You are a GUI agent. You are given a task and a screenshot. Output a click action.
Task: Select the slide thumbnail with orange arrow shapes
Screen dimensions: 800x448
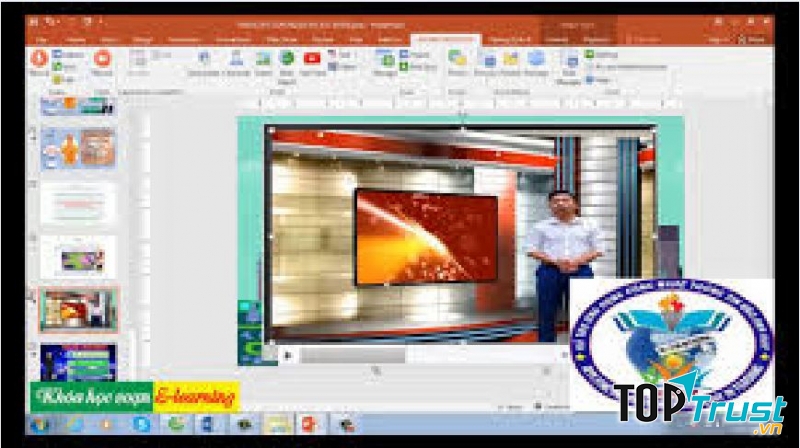click(79, 148)
